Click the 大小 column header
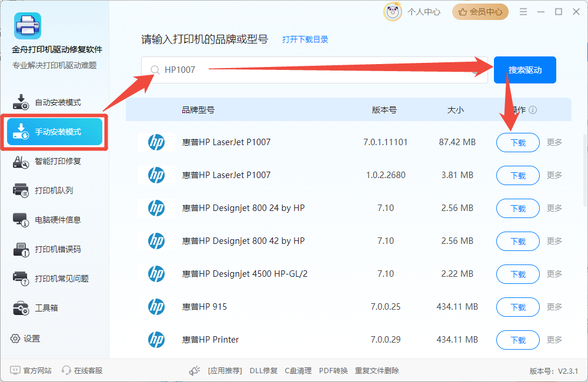588x382 pixels. pos(456,110)
